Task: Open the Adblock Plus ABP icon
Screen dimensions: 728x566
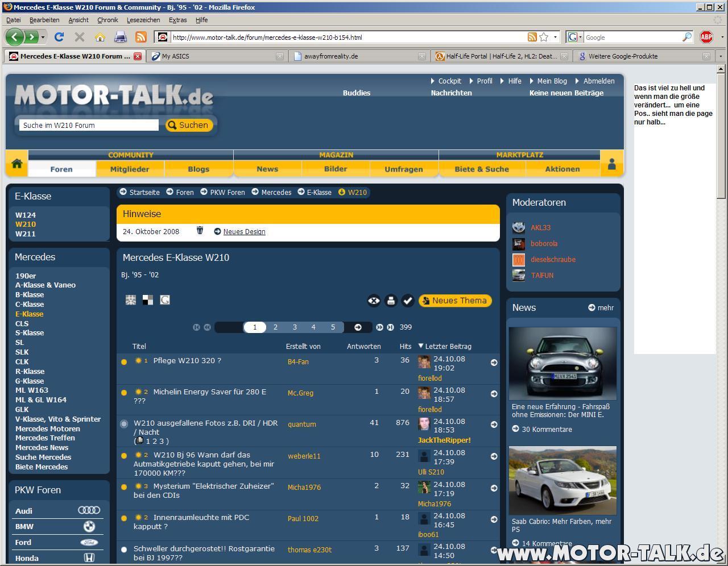Action: tap(706, 38)
